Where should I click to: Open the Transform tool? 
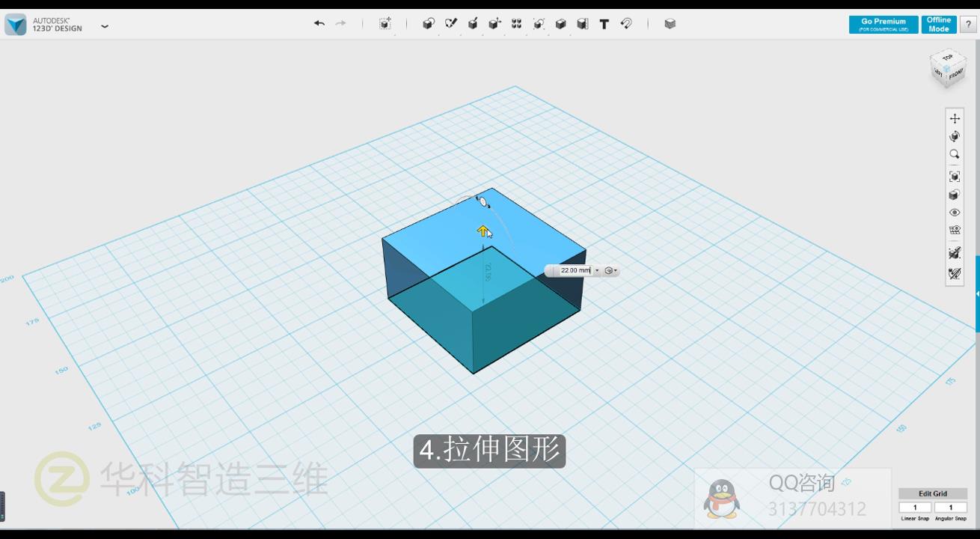coord(385,24)
